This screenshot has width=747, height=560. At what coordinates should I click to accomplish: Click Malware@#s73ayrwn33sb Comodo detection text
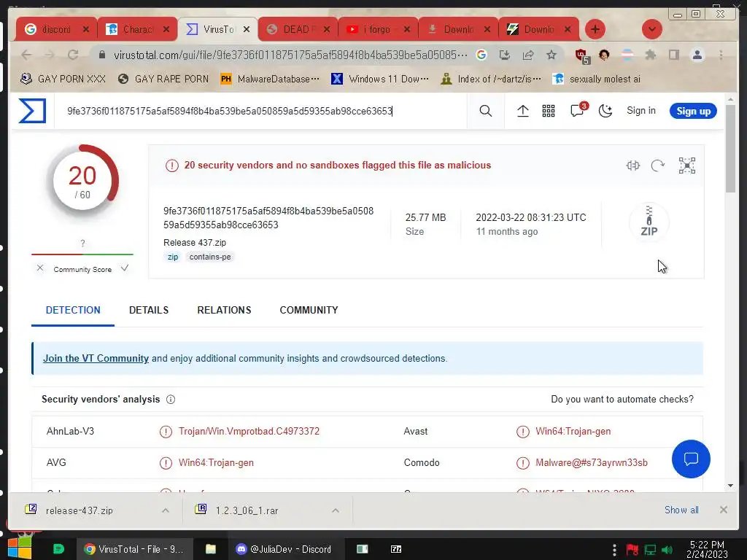coord(591,463)
